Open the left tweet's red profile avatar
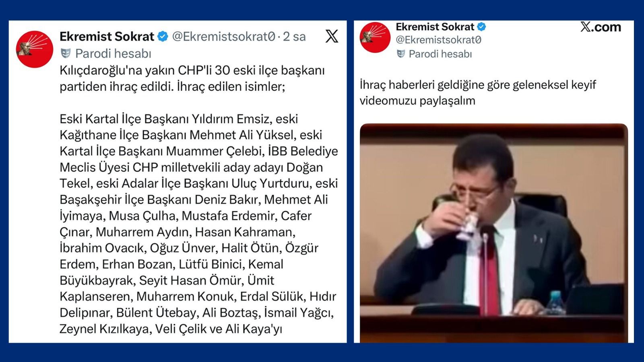Screen dimensions: 644x362 click(x=35, y=49)
